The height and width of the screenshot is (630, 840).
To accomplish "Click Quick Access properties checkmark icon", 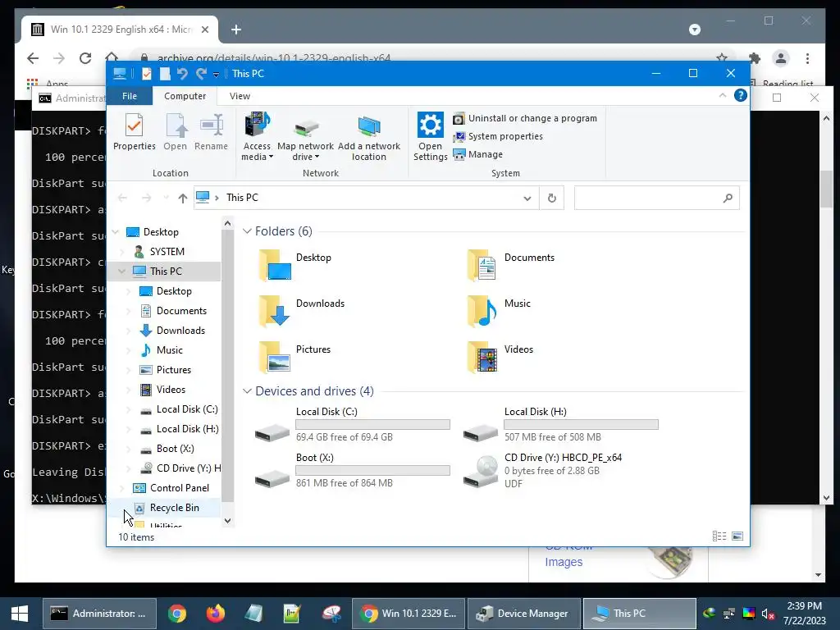I will coord(147,73).
